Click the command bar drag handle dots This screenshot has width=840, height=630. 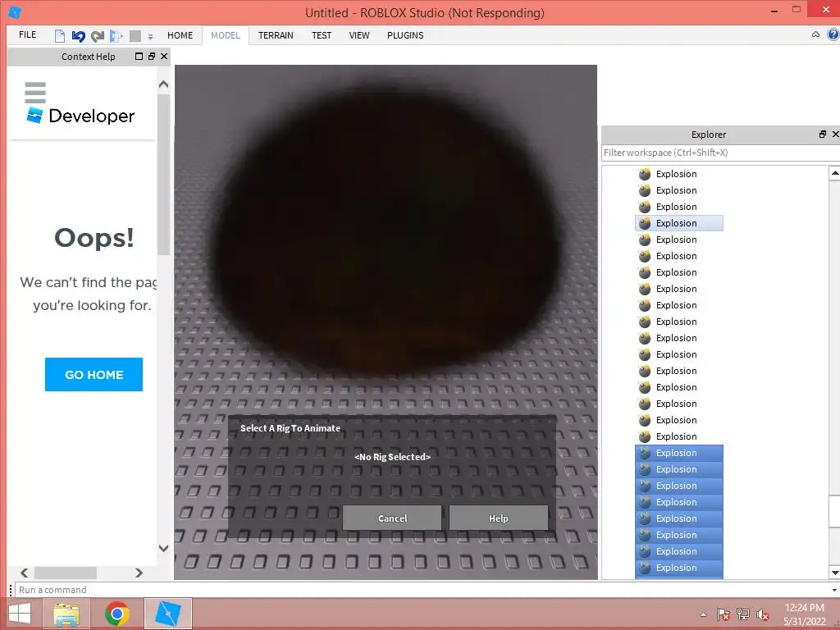10,590
